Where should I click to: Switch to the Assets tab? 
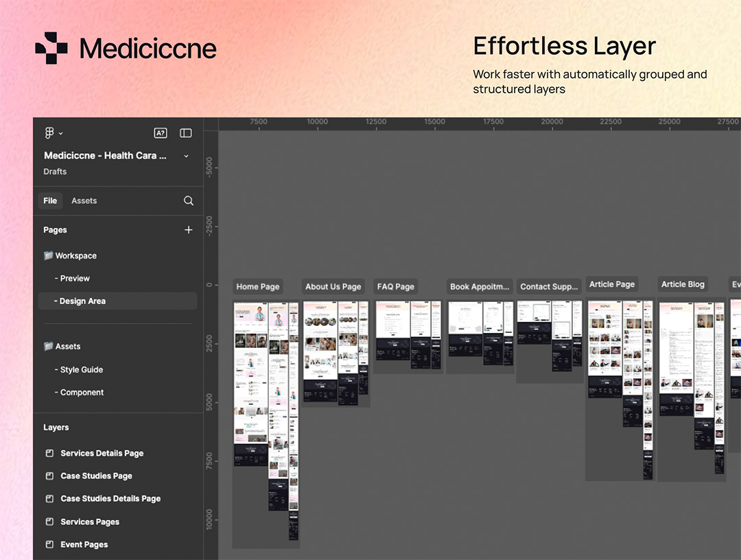pos(84,201)
